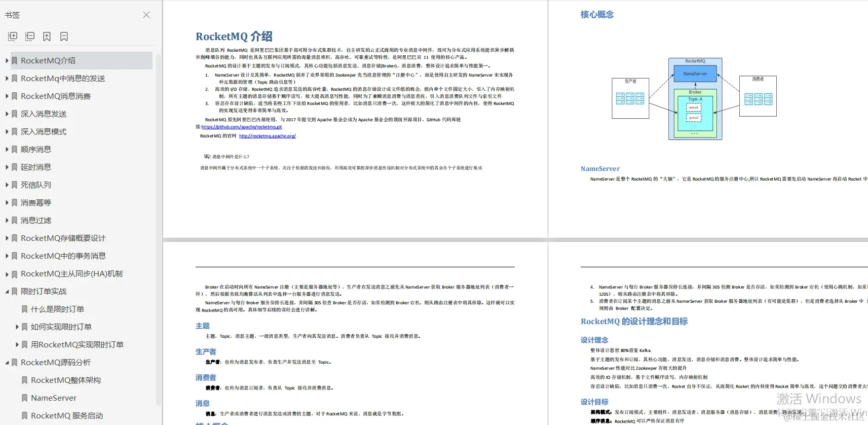Click the 核心概念 heading on second page

point(597,15)
